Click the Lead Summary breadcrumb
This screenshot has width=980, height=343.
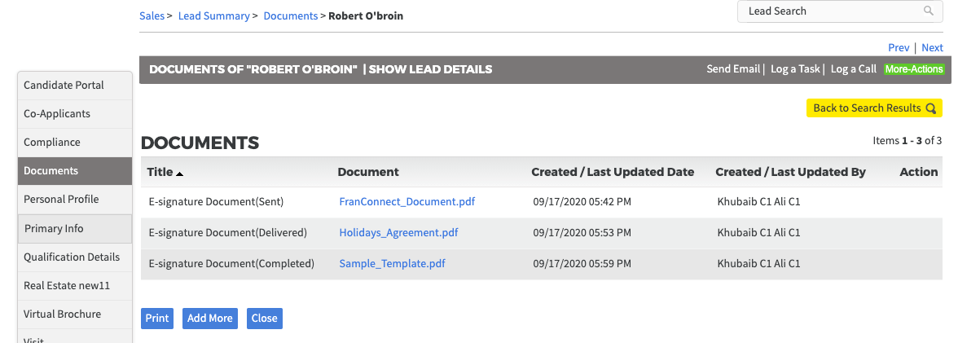[215, 15]
